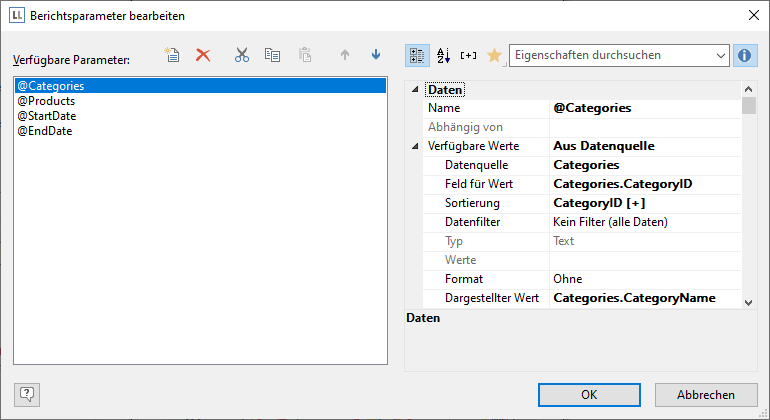Sort properties alphabetically
The height and width of the screenshot is (420, 770).
[444, 56]
